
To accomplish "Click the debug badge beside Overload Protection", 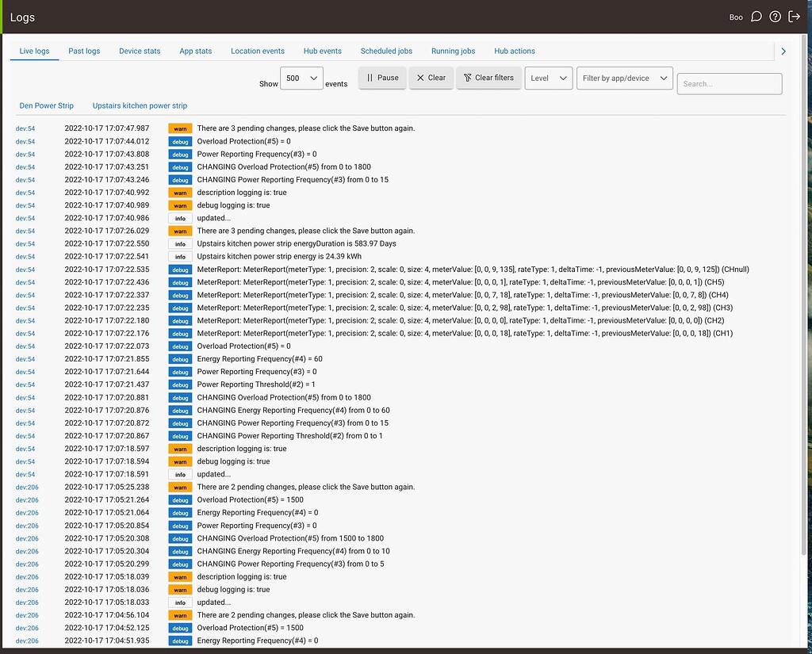I will 179,141.
